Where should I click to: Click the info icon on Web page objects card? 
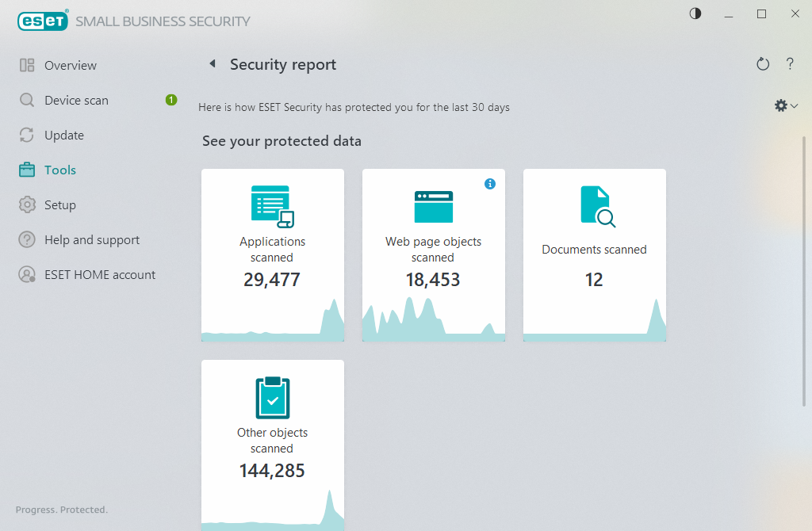pos(490,184)
